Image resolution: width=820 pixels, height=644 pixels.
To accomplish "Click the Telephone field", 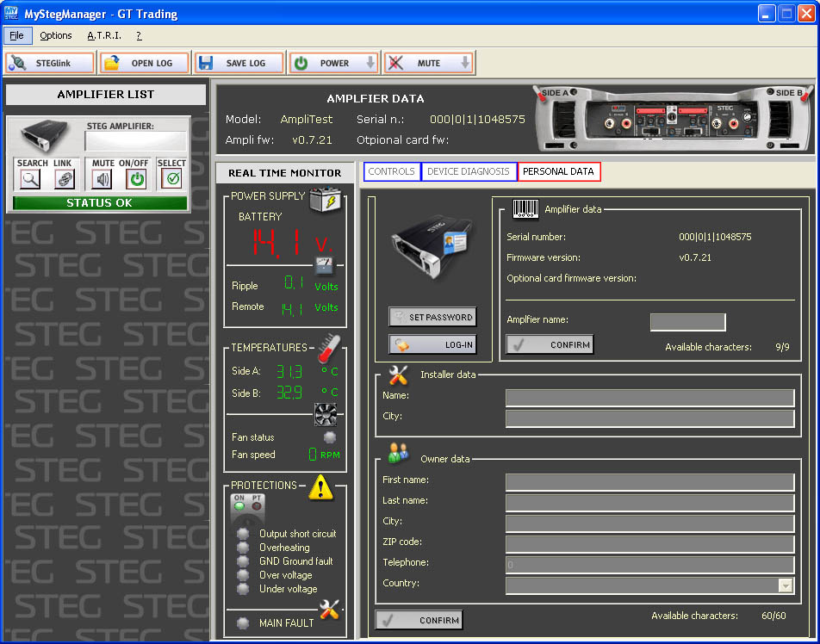I will (650, 565).
